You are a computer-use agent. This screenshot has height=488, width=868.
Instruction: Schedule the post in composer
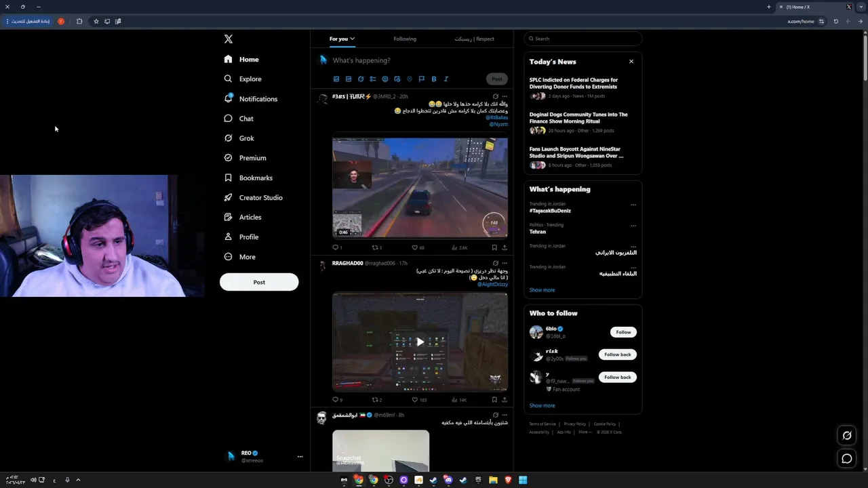[x=397, y=79]
